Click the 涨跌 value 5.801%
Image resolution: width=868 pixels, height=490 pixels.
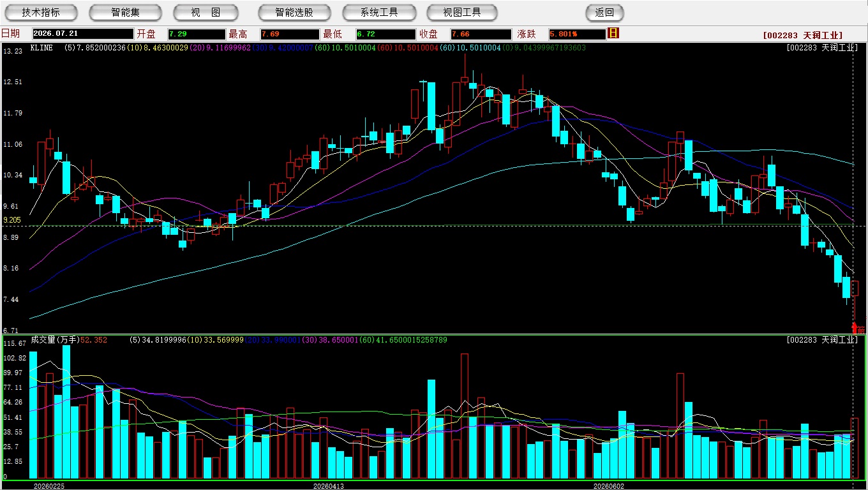[577, 34]
